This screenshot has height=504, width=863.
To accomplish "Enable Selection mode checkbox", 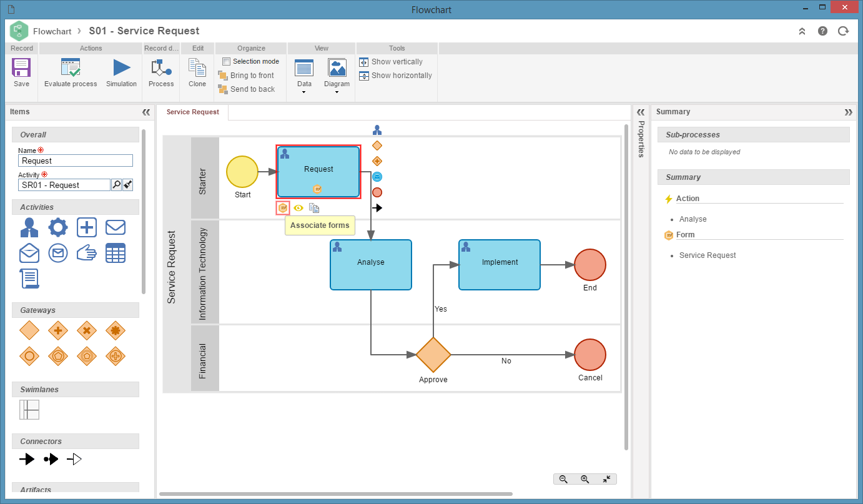I will 226,61.
